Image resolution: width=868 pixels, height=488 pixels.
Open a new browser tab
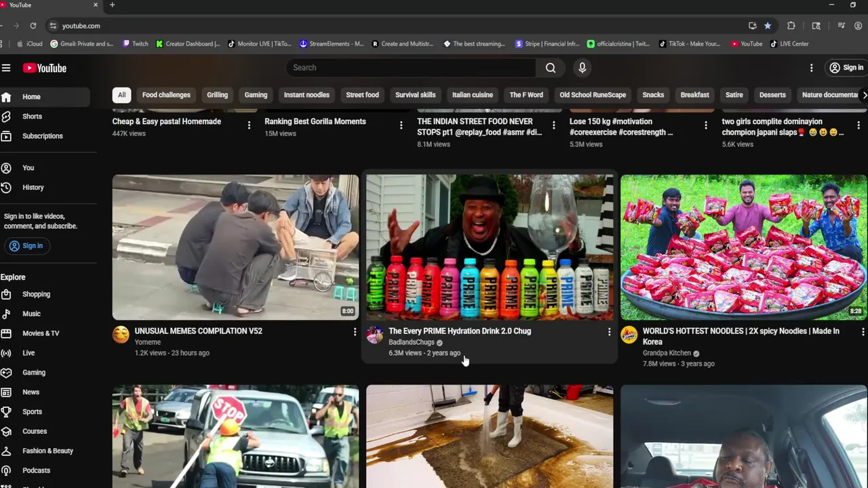click(x=112, y=5)
